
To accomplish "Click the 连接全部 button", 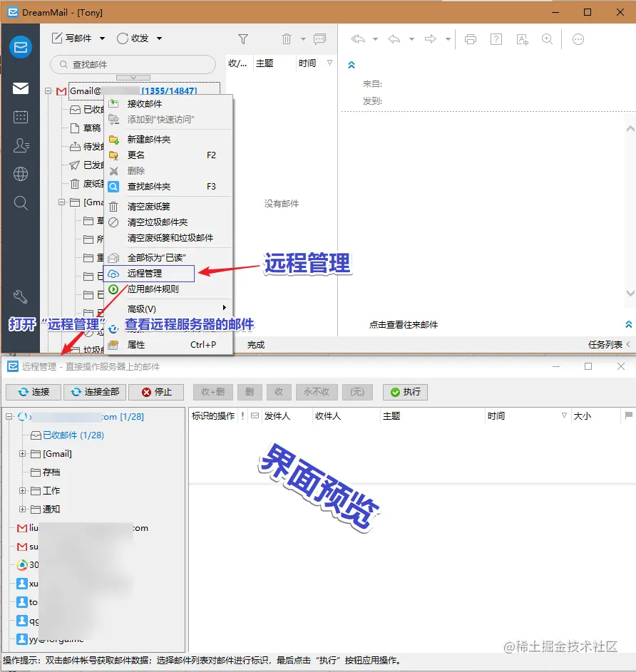I will 95,392.
